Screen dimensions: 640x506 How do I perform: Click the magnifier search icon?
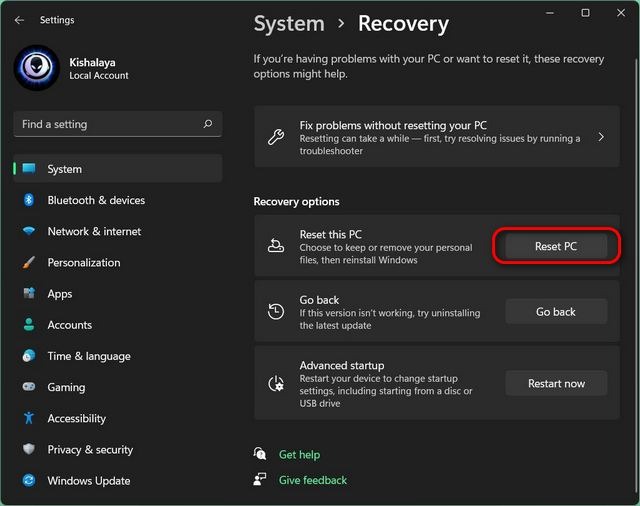coord(208,124)
